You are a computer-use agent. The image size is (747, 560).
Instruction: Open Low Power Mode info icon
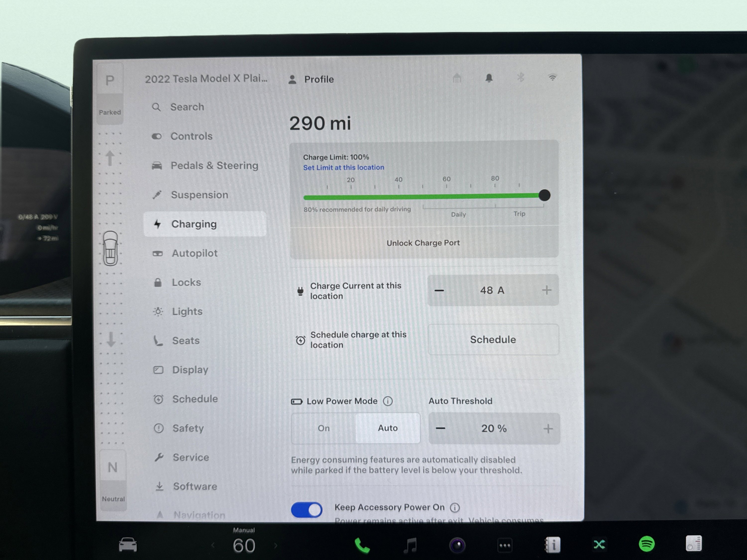(388, 401)
